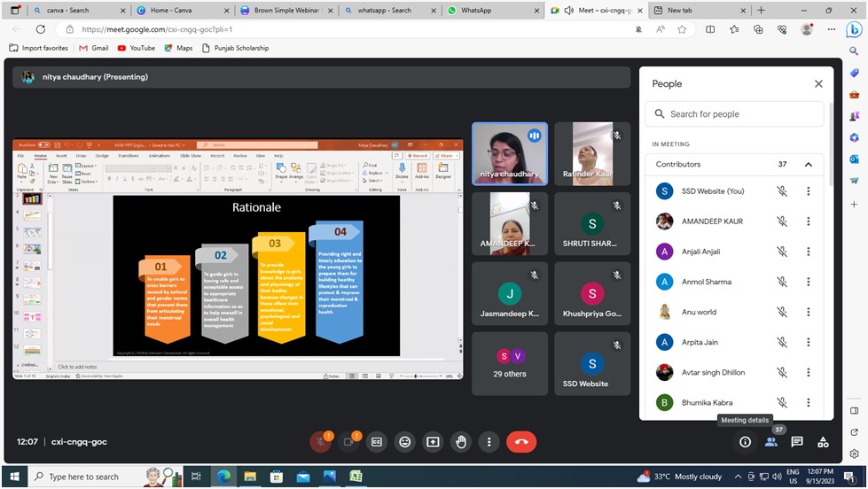Switch to the WhatsApp browser tab
Viewport: 868px width, 489px height.
point(491,11)
